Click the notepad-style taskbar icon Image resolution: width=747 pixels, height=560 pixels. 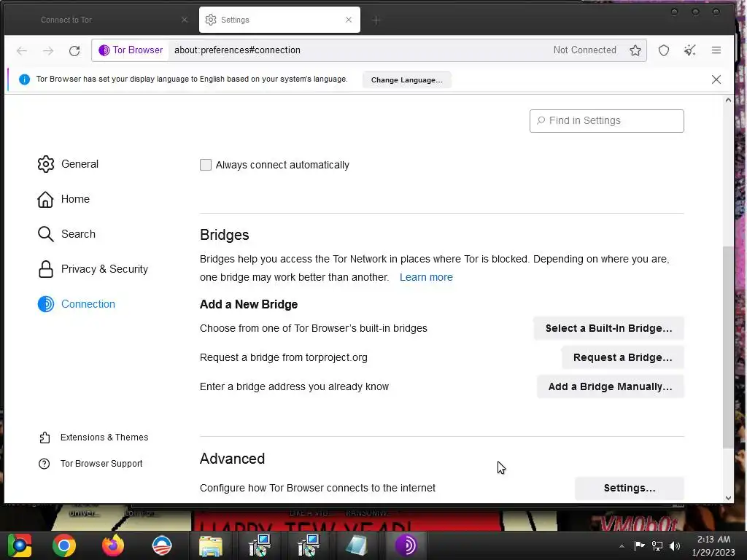click(x=356, y=545)
